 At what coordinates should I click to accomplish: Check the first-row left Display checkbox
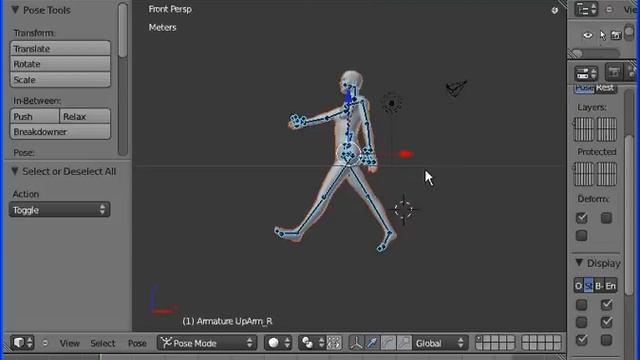[x=582, y=305]
